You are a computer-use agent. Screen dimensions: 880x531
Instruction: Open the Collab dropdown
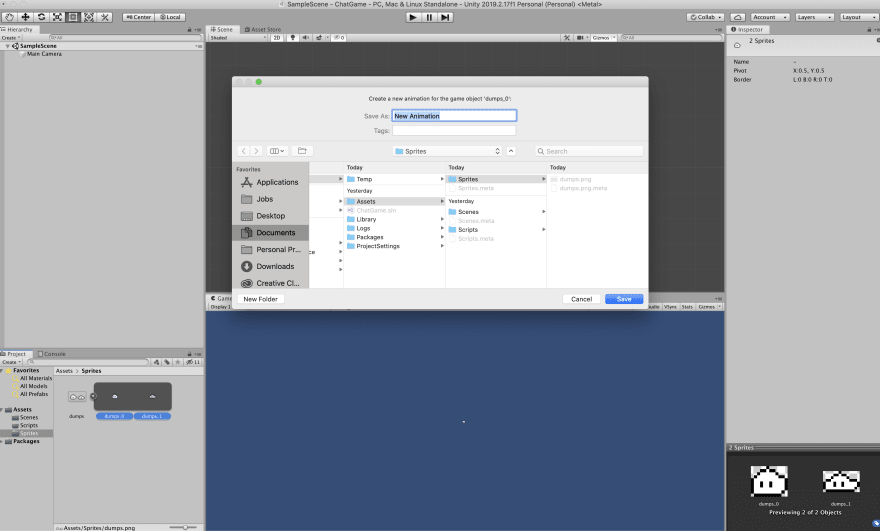point(706,17)
